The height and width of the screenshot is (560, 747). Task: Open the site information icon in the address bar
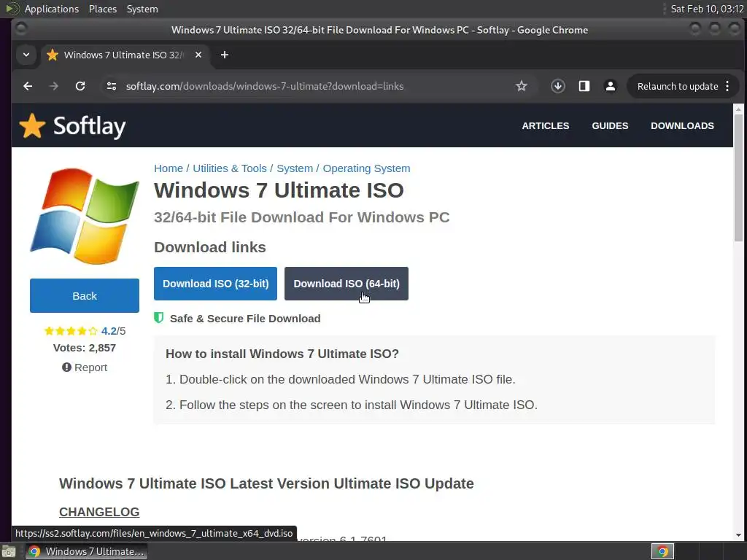112,86
